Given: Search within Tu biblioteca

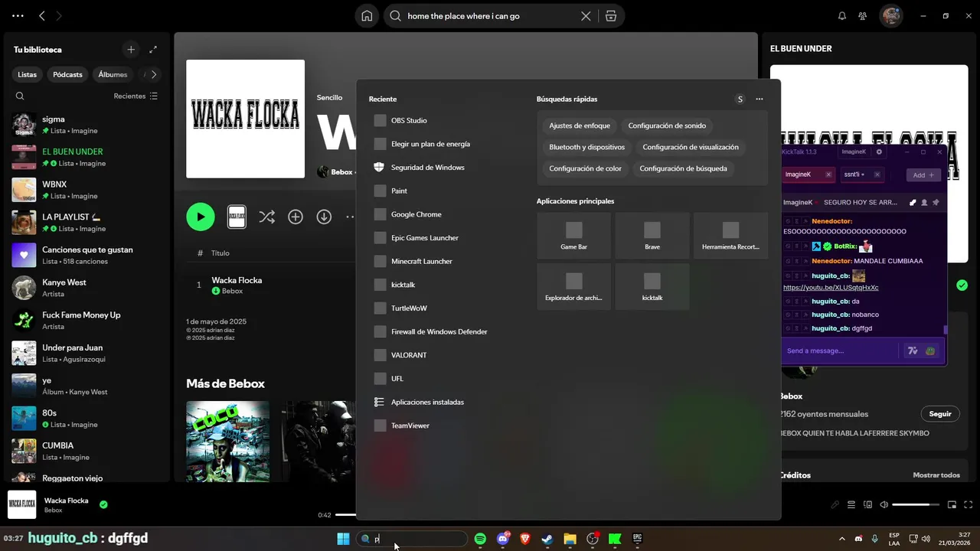Looking at the screenshot, I should tap(20, 96).
